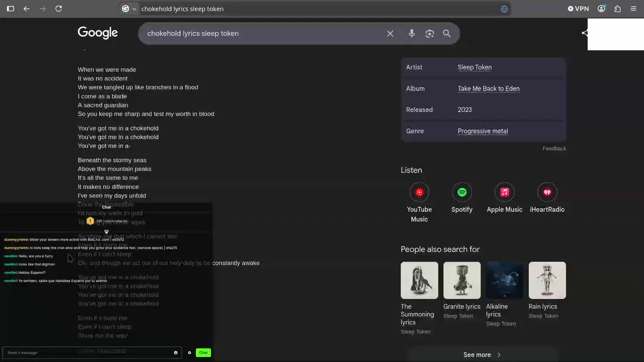Screen dimensions: 644x362
Task: Go to the Google logo homepage
Action: tap(98, 33)
